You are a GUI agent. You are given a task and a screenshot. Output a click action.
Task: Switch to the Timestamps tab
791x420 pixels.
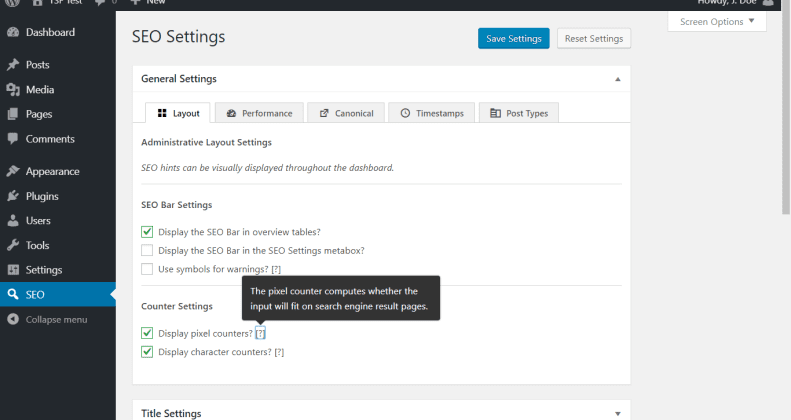click(432, 113)
